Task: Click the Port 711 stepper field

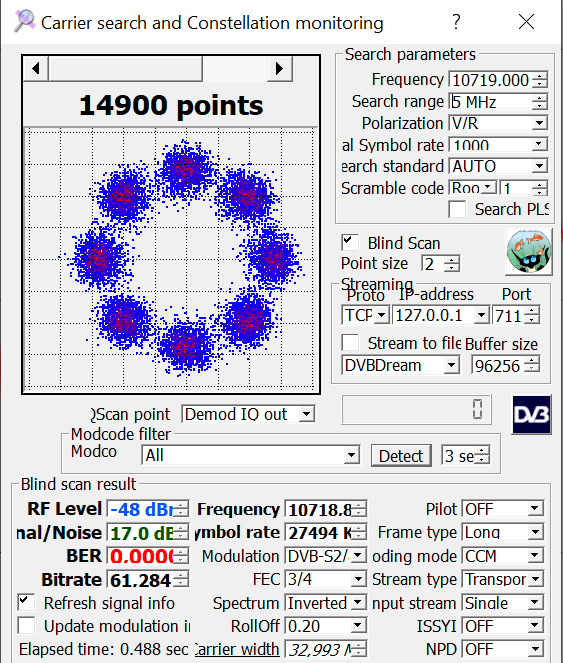Action: [x=516, y=315]
